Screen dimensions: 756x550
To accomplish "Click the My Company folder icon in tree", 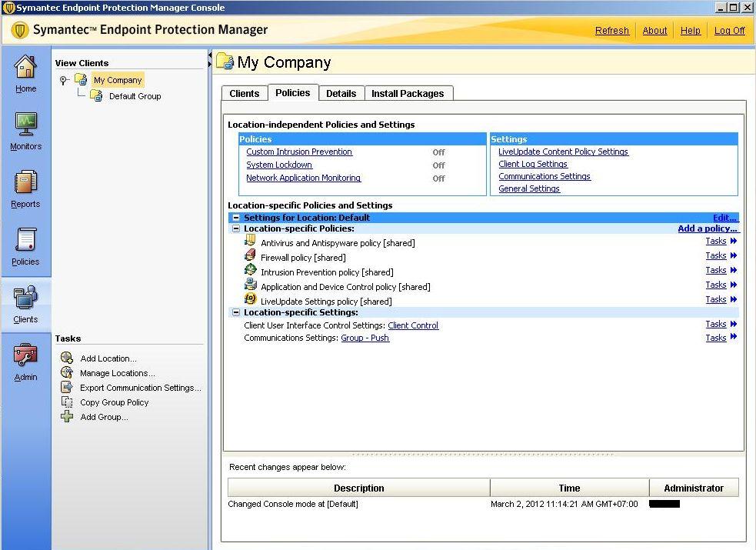I will point(81,79).
